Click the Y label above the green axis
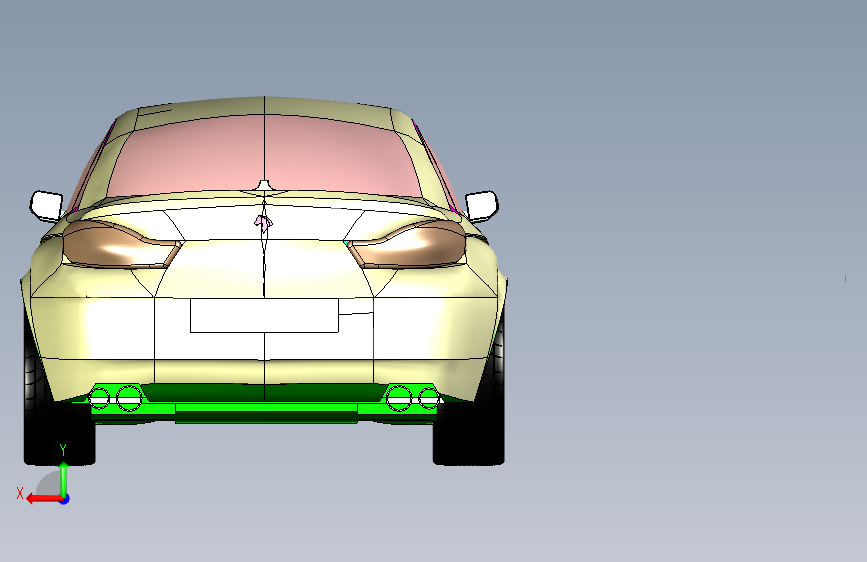867x562 pixels. tap(63, 450)
